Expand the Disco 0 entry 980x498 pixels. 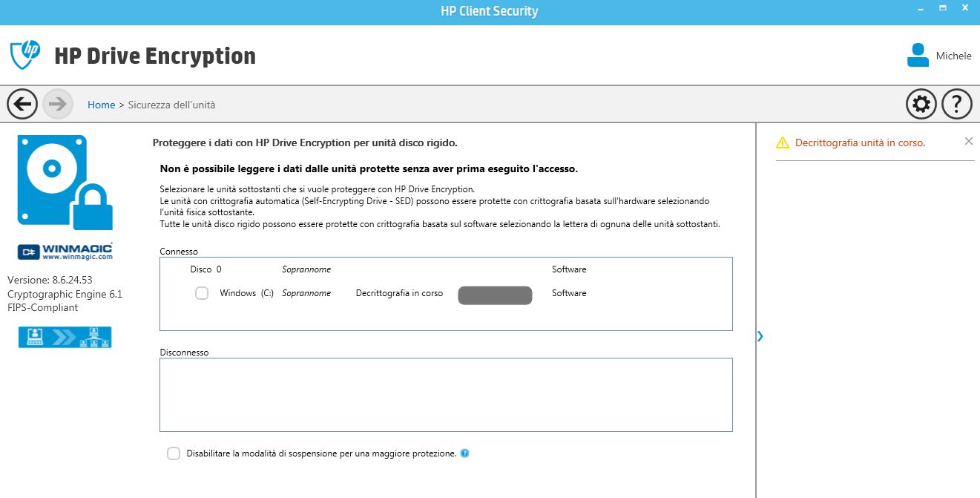point(205,269)
